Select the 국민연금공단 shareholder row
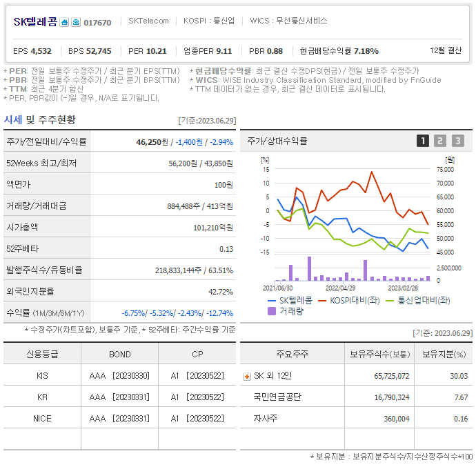The image size is (476, 467). [357, 397]
